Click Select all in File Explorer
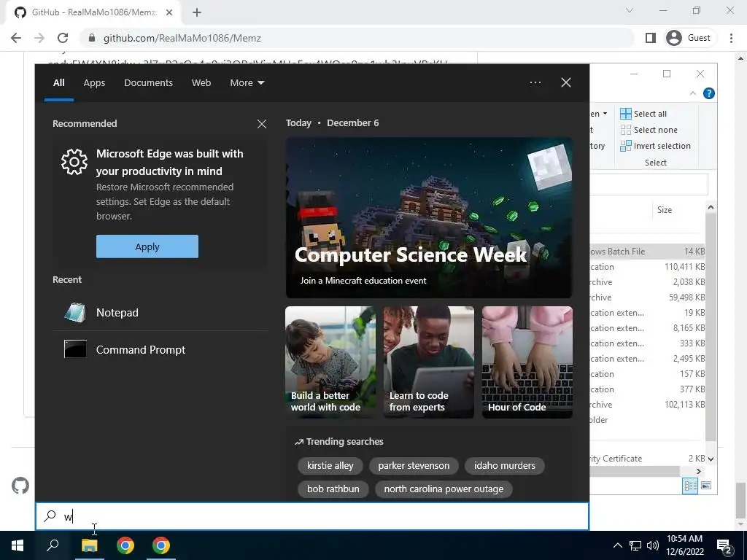This screenshot has height=560, width=747. point(643,114)
